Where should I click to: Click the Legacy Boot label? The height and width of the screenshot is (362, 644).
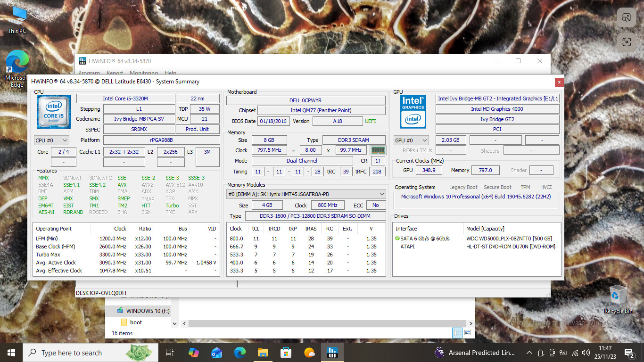[x=463, y=187]
